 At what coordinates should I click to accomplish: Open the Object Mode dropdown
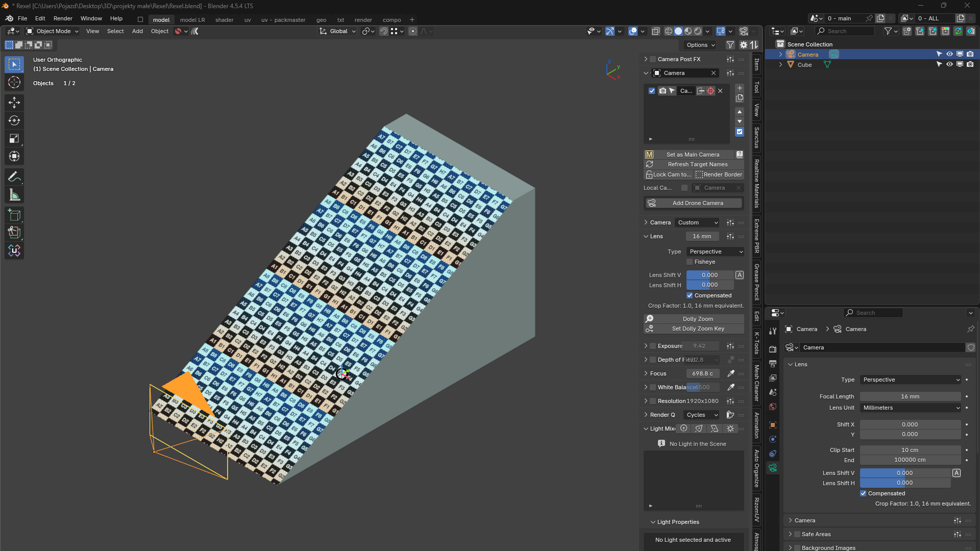52,31
